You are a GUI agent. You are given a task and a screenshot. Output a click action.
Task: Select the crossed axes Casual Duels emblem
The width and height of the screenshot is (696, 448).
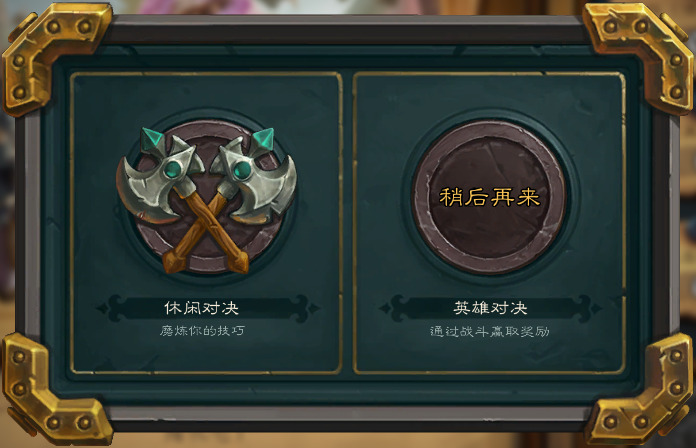click(206, 200)
